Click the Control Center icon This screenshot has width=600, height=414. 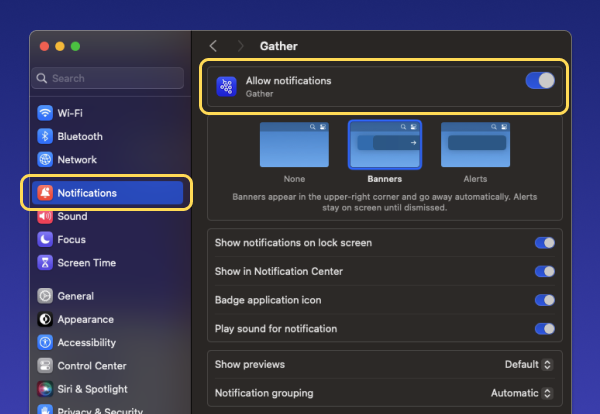[x=45, y=366]
